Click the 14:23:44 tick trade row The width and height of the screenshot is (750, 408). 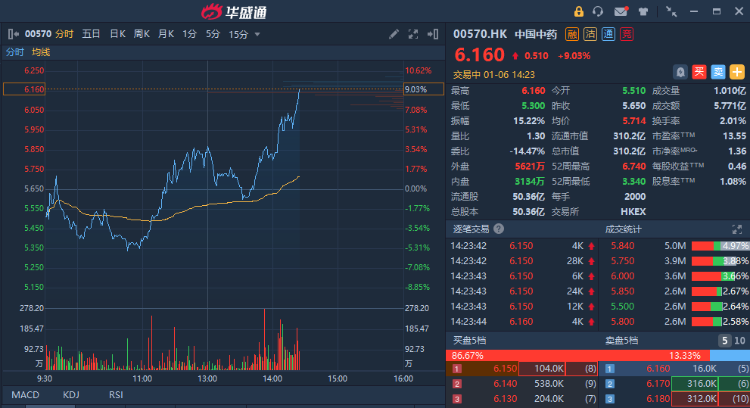point(523,322)
